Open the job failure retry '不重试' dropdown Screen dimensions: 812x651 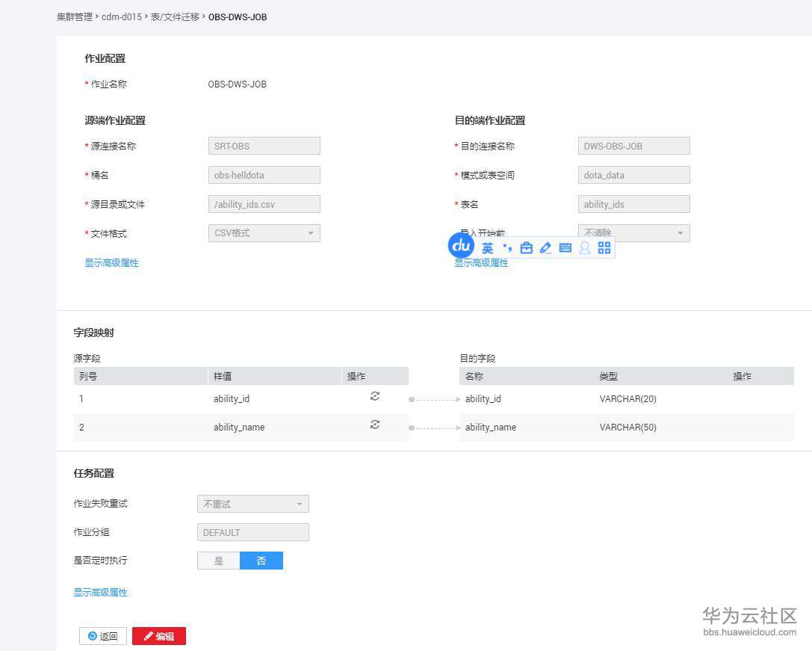point(253,504)
